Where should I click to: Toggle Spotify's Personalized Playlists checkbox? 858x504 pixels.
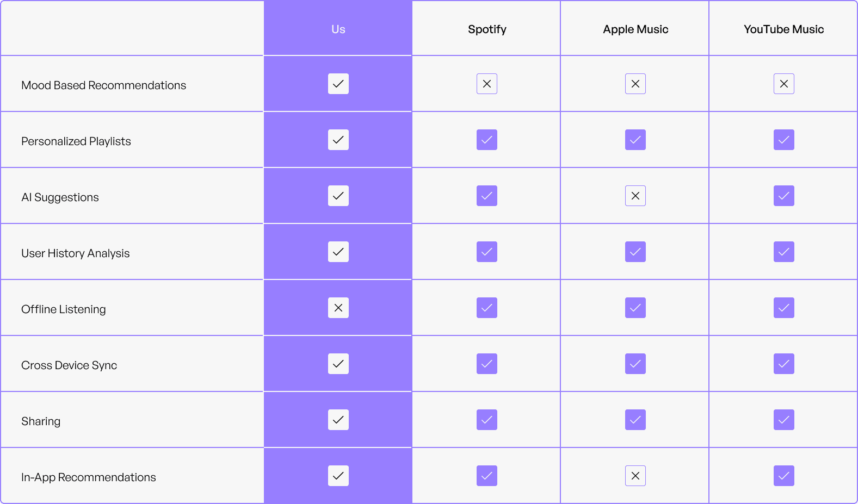tap(487, 140)
